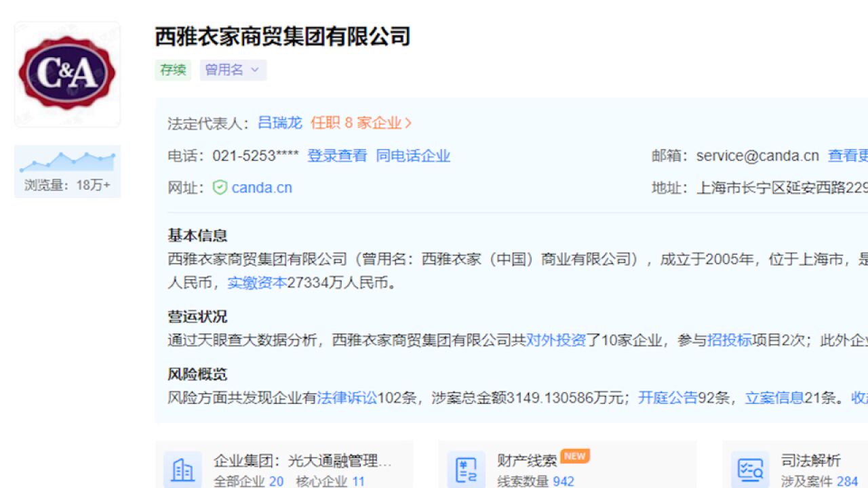This screenshot has height=488, width=868.
Task: Click the page views trend chart
Action: (67, 161)
